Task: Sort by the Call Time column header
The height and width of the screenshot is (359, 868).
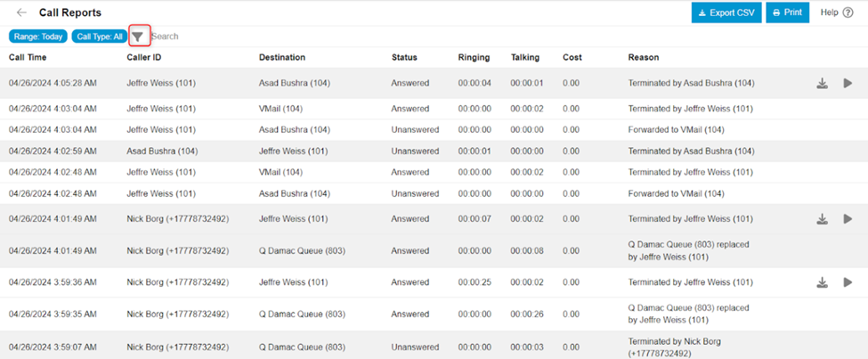Action: click(x=28, y=58)
